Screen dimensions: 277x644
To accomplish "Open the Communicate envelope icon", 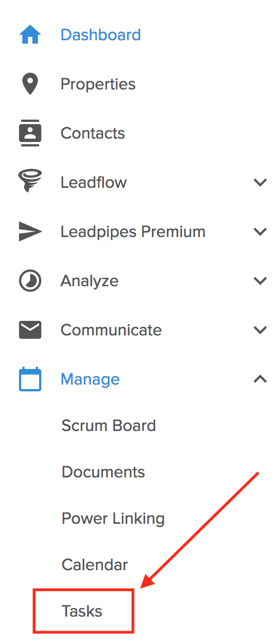I will click(30, 330).
